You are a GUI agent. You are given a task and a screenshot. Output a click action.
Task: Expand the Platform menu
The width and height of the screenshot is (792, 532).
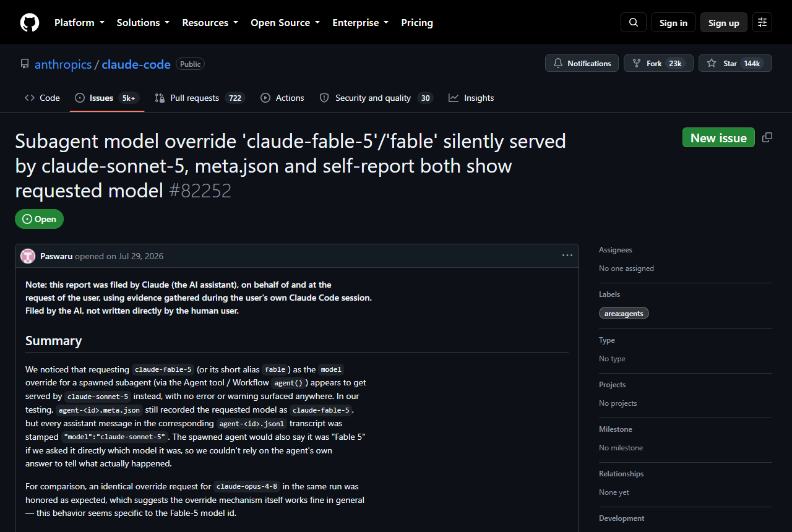tap(79, 22)
